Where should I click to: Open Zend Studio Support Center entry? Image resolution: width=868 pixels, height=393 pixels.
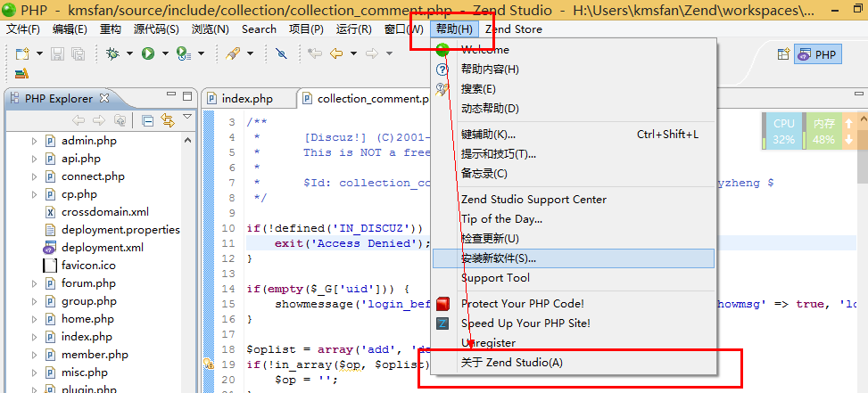tap(574, 200)
